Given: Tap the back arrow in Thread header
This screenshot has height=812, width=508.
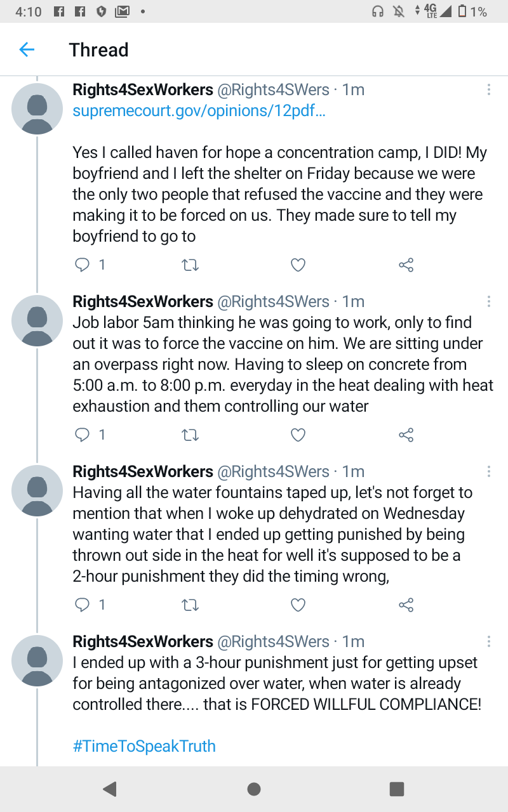Looking at the screenshot, I should click(x=27, y=49).
